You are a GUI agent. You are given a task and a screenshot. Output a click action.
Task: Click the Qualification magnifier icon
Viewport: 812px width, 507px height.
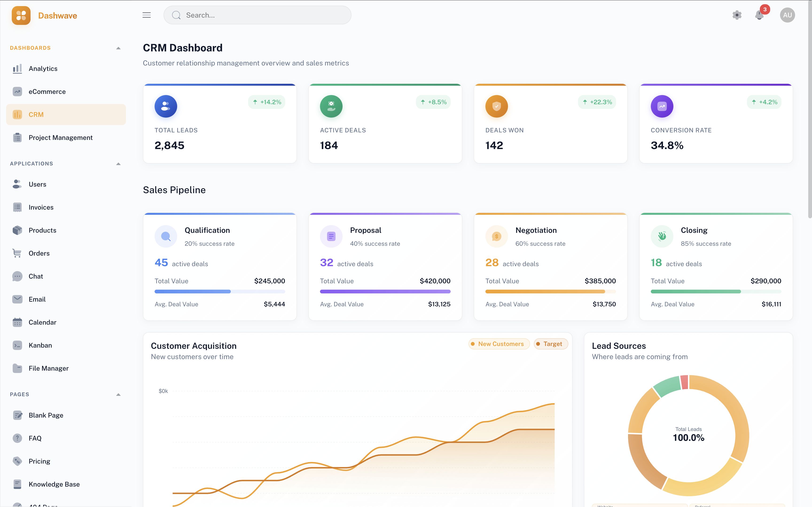(x=166, y=236)
